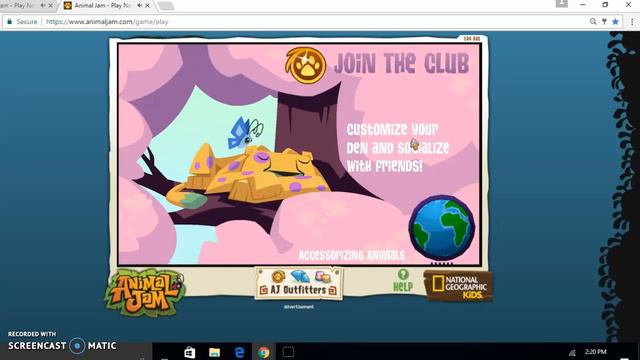Click the zoom magnifier in address bar
Viewport: 640px width, 360px height.
click(593, 22)
